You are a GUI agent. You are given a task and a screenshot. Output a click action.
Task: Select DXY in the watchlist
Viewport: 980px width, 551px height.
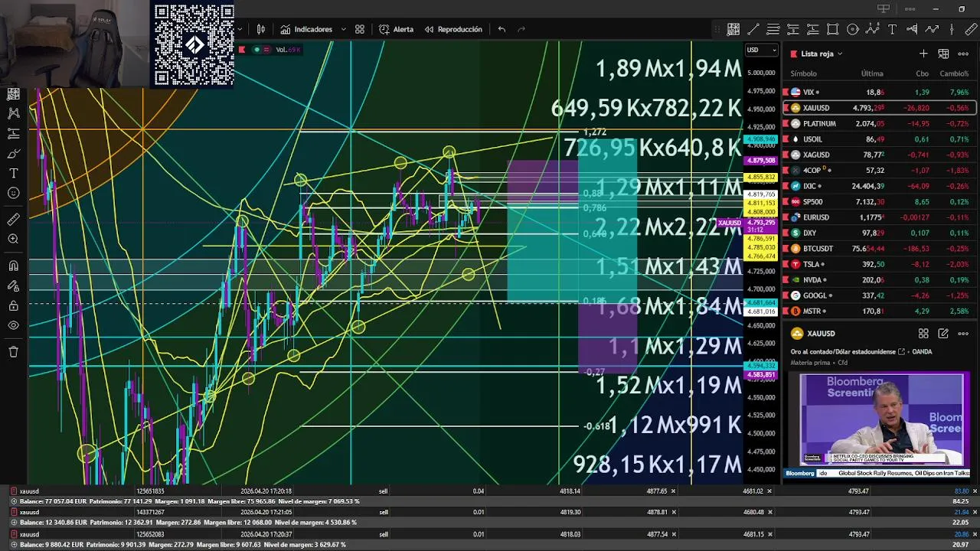tap(879, 233)
